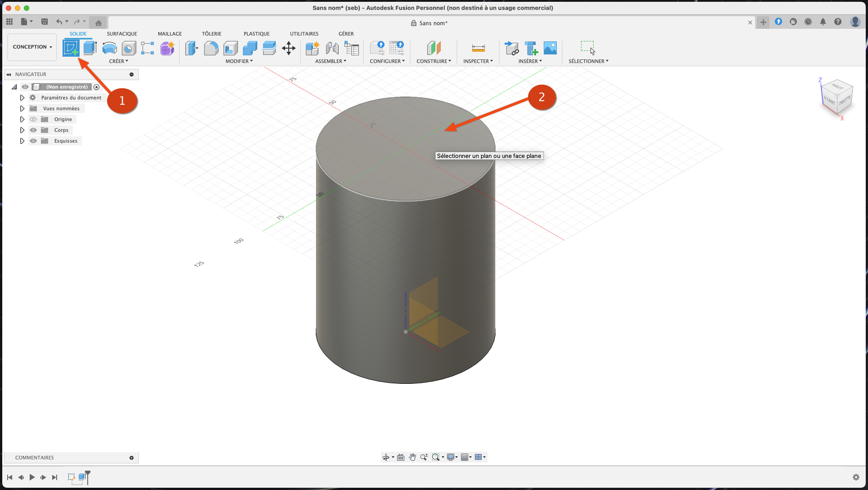This screenshot has width=868, height=490.
Task: Click the view cube's top face
Action: point(837,86)
